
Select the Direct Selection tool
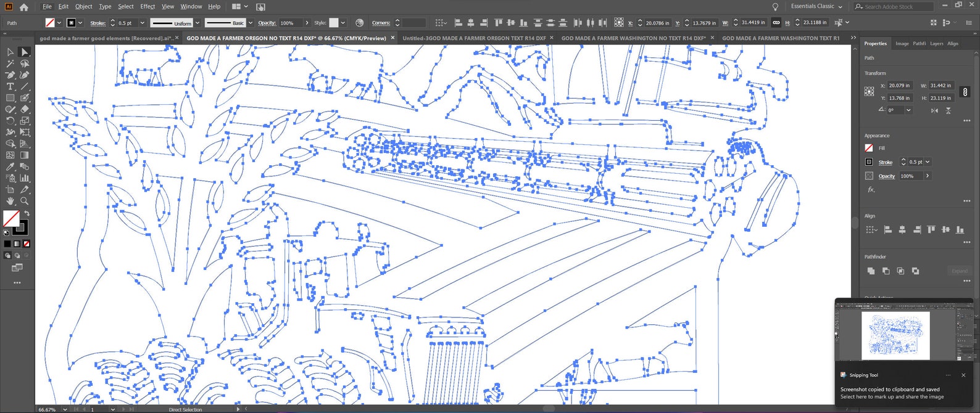point(24,52)
